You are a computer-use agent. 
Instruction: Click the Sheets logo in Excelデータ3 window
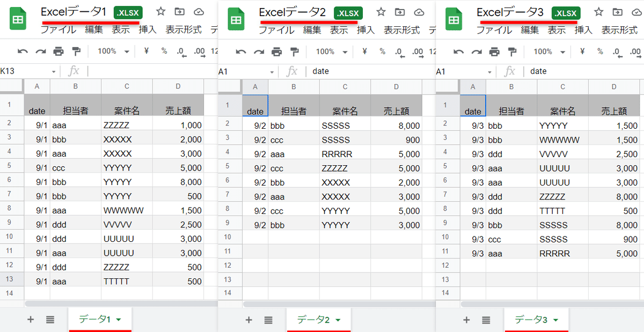[454, 20]
